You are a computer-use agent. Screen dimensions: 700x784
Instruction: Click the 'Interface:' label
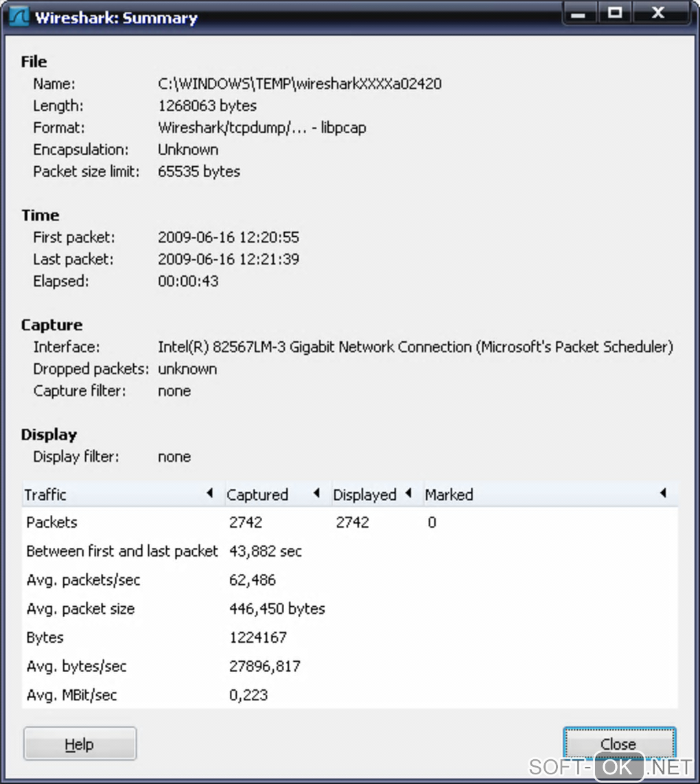point(67,347)
